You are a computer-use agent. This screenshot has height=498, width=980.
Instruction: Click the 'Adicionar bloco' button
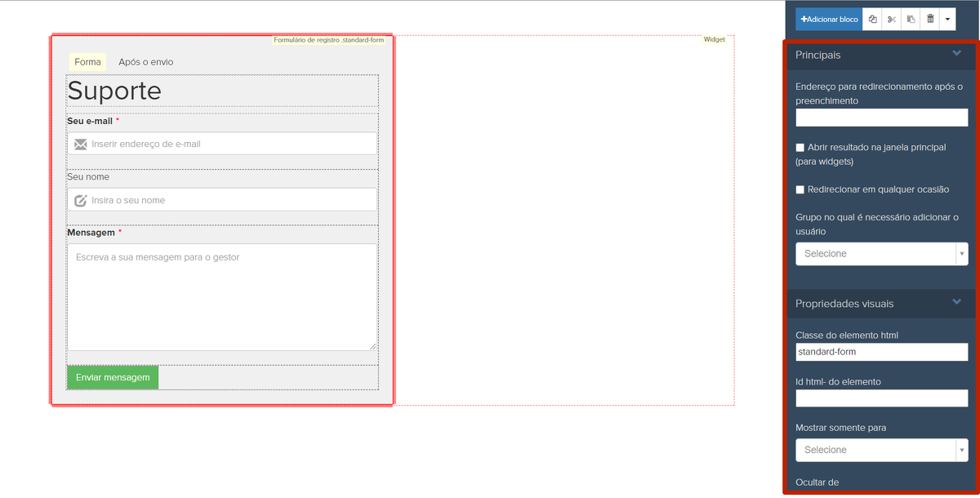[x=829, y=20]
